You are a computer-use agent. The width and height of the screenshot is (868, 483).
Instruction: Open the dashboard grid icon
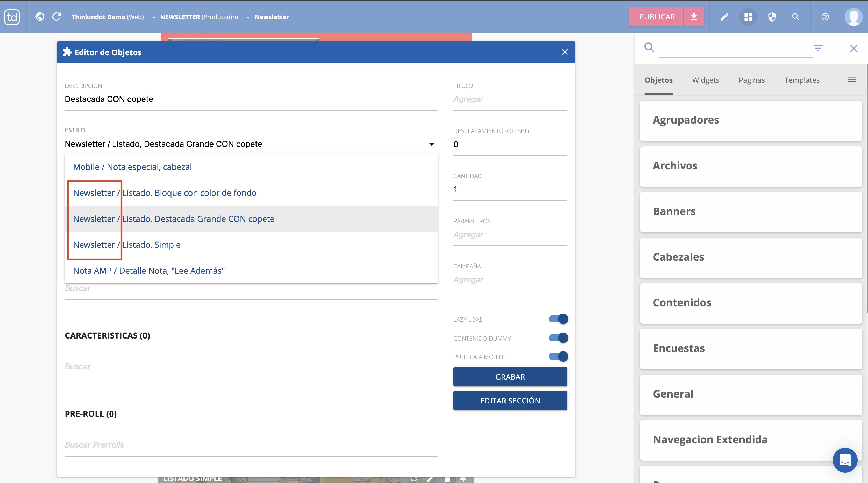[x=748, y=17]
